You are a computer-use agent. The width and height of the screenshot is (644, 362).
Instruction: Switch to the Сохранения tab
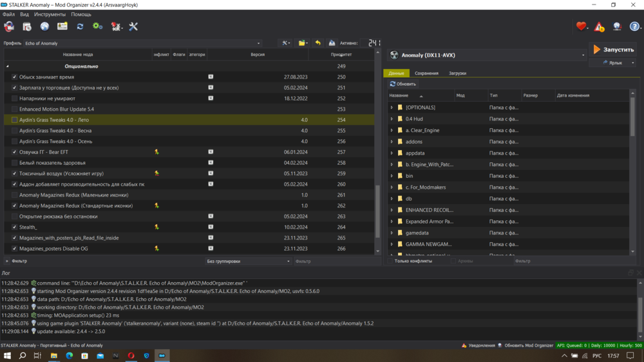pyautogui.click(x=426, y=73)
